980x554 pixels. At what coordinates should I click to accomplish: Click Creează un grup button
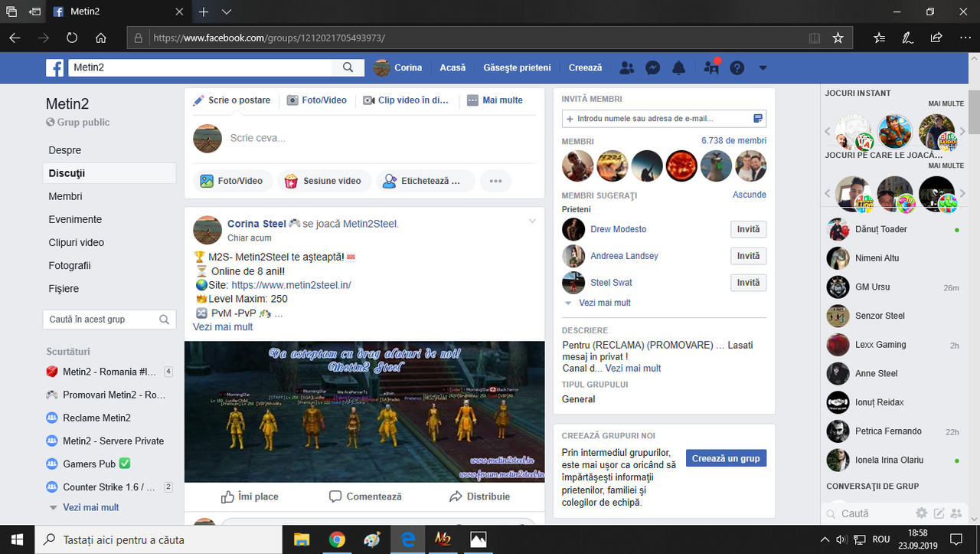tap(726, 458)
